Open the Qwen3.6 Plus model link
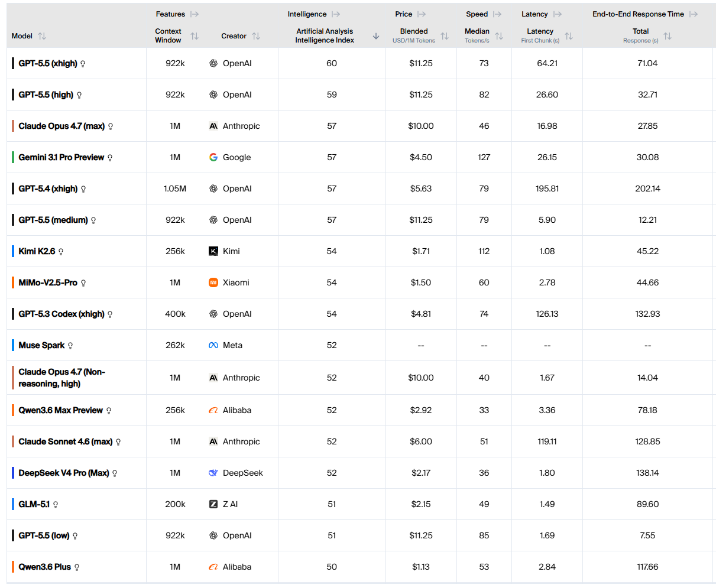The width and height of the screenshot is (716, 588). (45, 567)
